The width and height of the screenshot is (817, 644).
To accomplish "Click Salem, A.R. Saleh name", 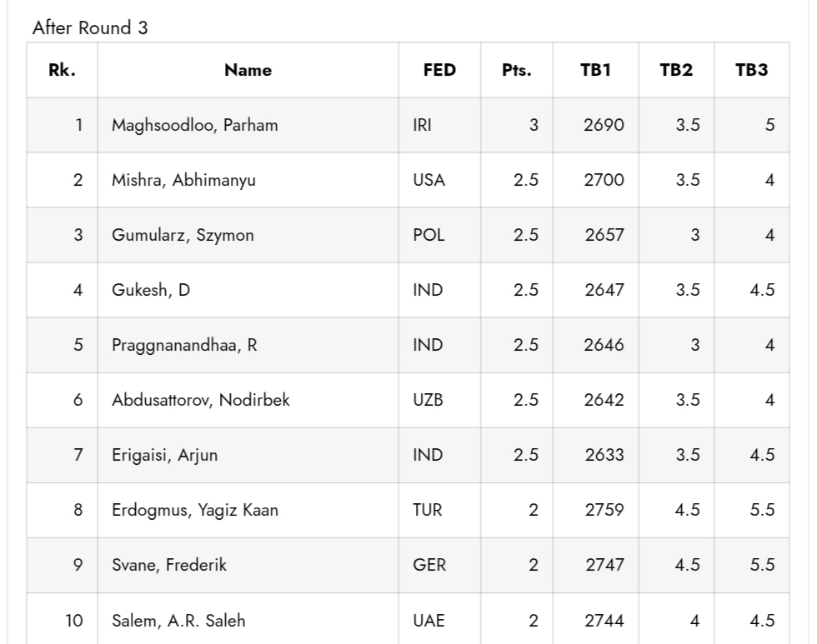I will coord(178,621).
